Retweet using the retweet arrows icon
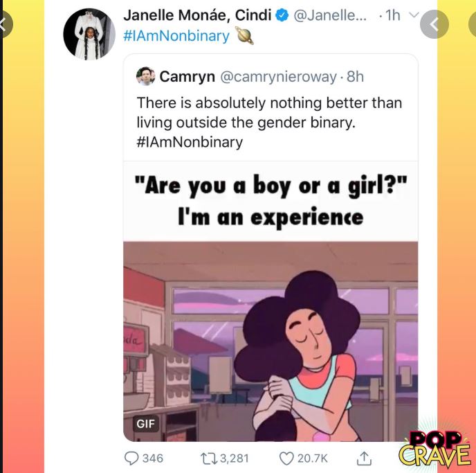 click(209, 458)
